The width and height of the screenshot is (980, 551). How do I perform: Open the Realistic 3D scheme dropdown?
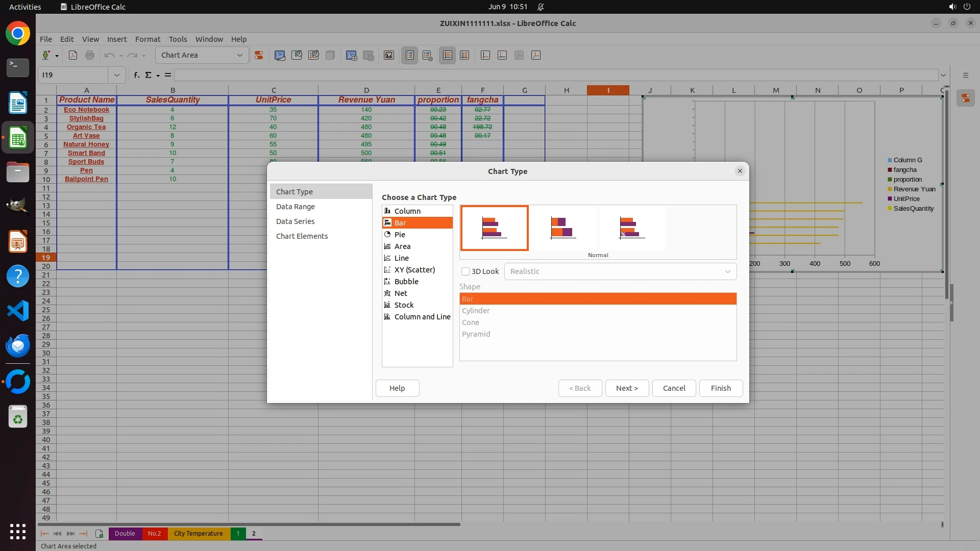pyautogui.click(x=620, y=271)
